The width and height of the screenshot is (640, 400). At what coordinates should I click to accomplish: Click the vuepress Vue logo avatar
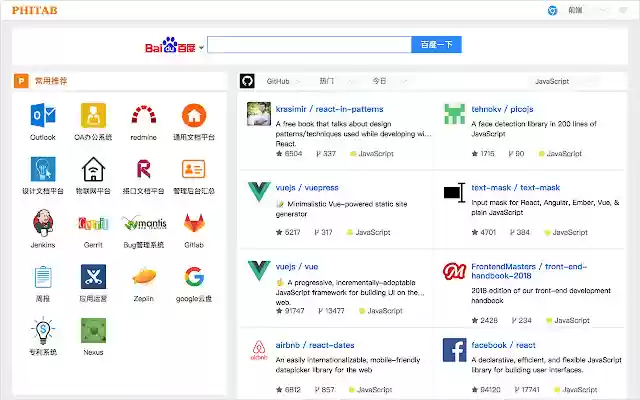[259, 192]
